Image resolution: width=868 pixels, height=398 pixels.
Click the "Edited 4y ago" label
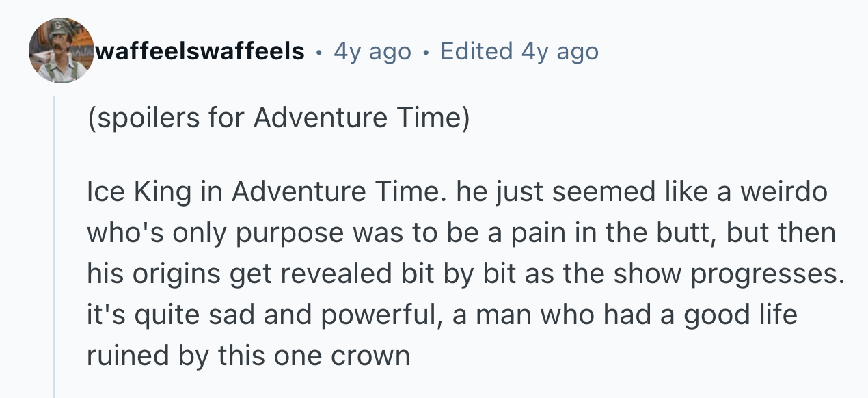point(519,51)
